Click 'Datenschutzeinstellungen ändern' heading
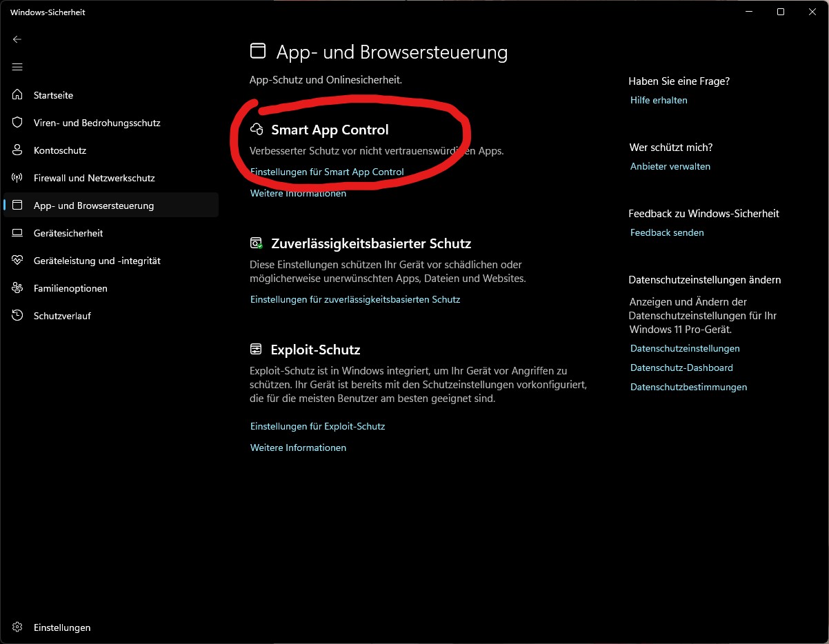The height and width of the screenshot is (644, 829). tap(705, 279)
